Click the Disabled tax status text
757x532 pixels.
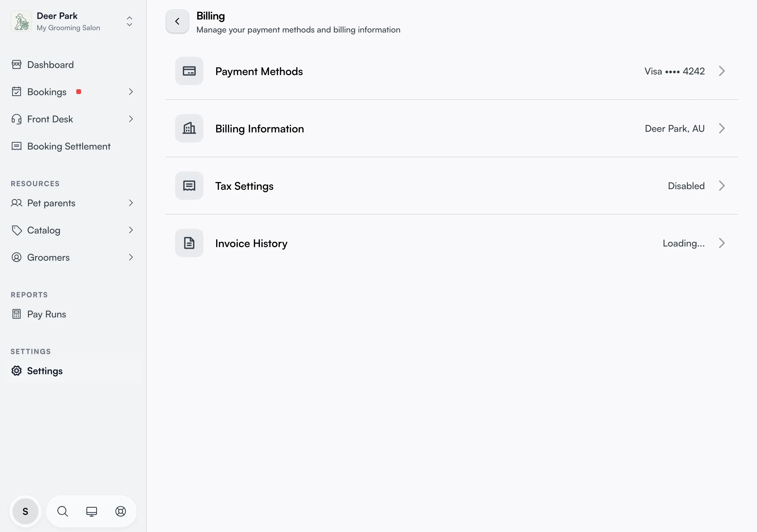[x=686, y=186]
